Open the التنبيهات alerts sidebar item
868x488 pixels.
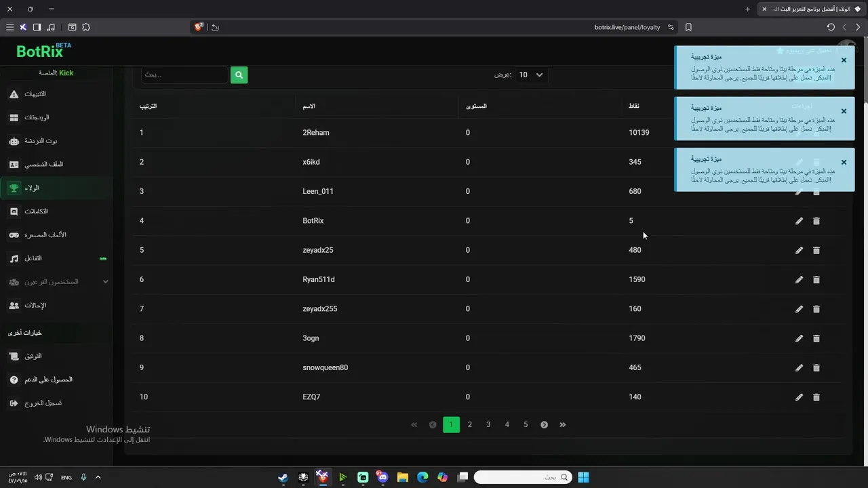point(57,94)
